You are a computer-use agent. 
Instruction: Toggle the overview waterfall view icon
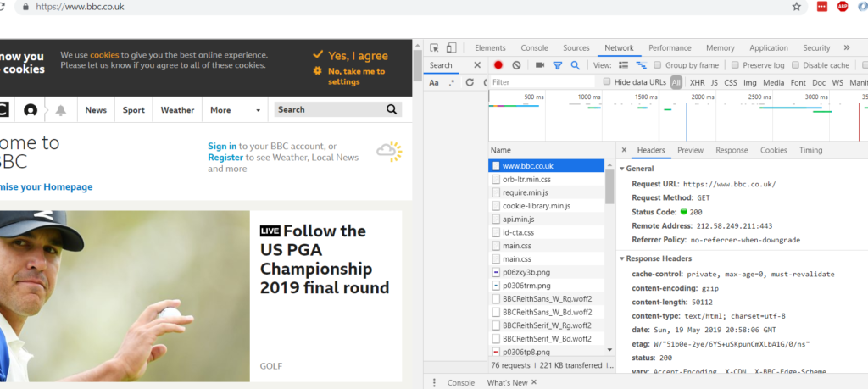641,65
